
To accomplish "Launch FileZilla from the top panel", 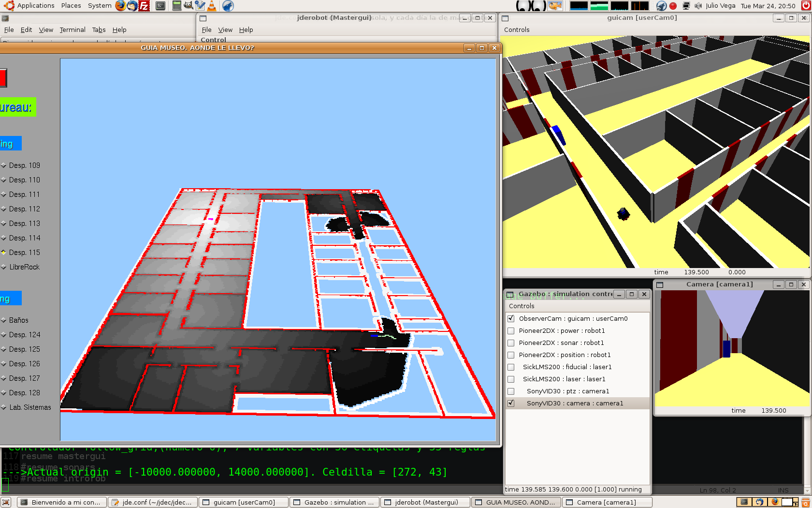I will pyautogui.click(x=144, y=6).
